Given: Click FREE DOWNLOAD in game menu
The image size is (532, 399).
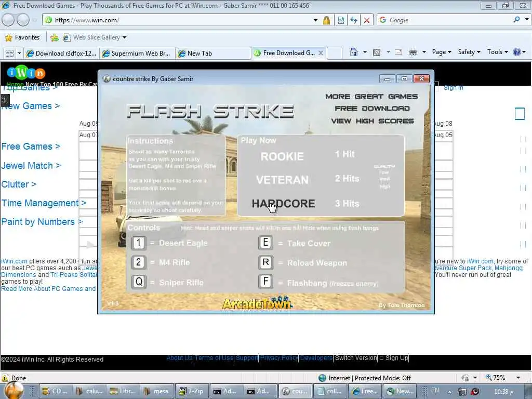Looking at the screenshot, I should pos(372,109).
